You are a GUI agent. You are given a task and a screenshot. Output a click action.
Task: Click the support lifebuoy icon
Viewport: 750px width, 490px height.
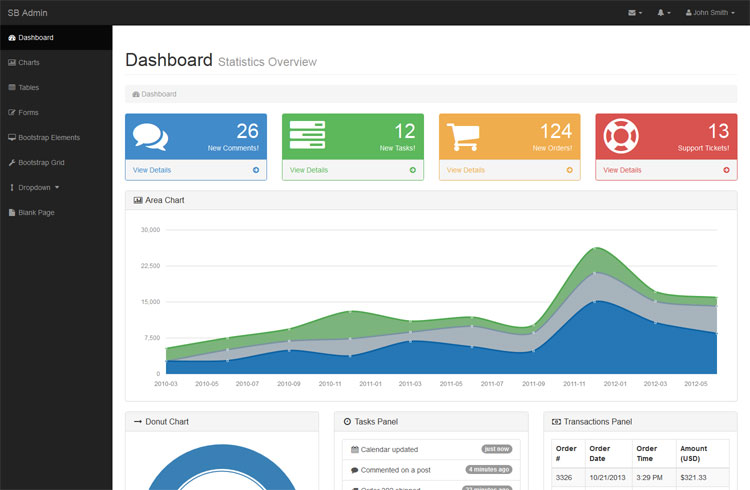point(621,137)
